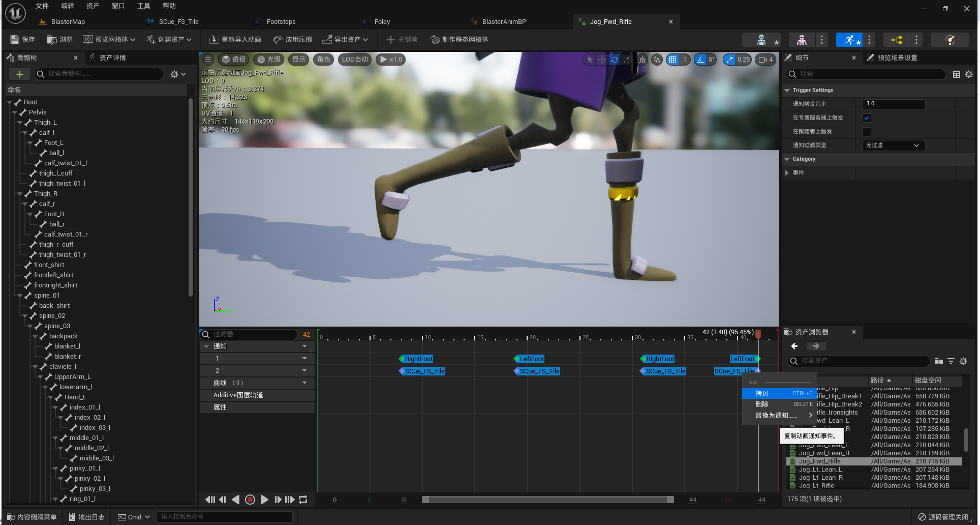Click the 保存 save button
Viewport: 980px width, 525px height.
(23, 40)
